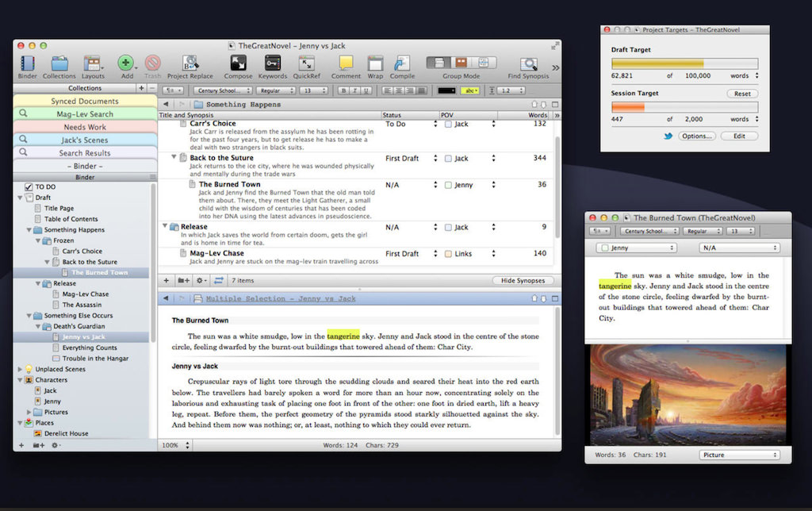The image size is (812, 511).
Task: Toggle italic in the format bar
Action: [354, 90]
